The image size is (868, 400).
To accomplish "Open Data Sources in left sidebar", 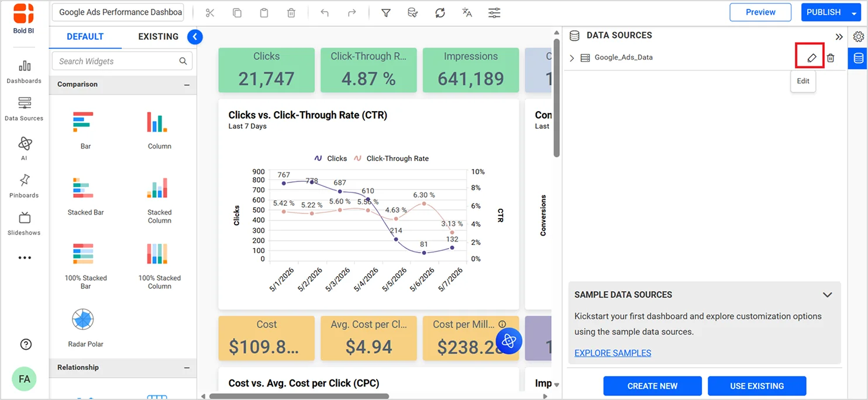I will [24, 109].
